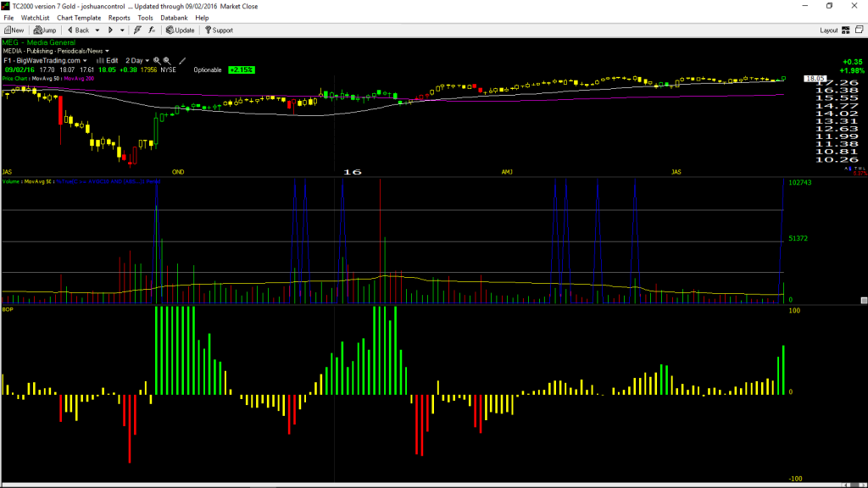Click the Volume legend label
Image resolution: width=868 pixels, height=488 pixels.
tap(11, 181)
